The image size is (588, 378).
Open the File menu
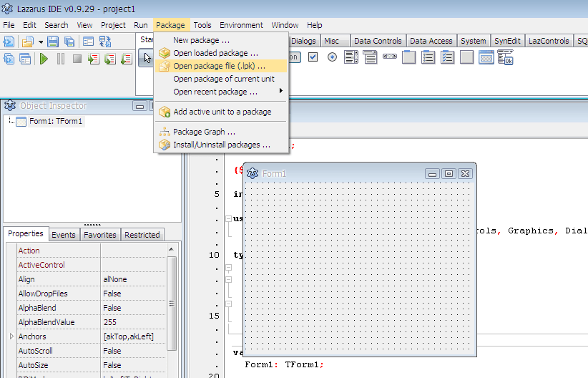coord(9,25)
